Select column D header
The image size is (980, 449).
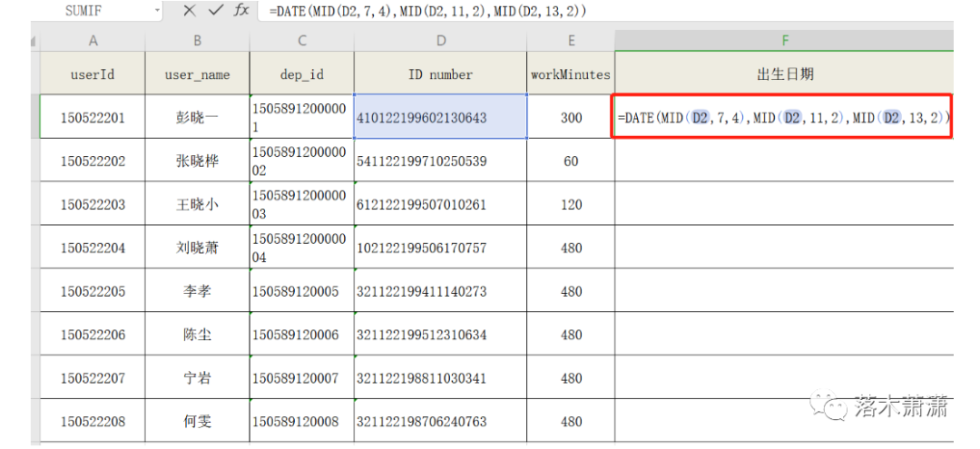click(441, 41)
